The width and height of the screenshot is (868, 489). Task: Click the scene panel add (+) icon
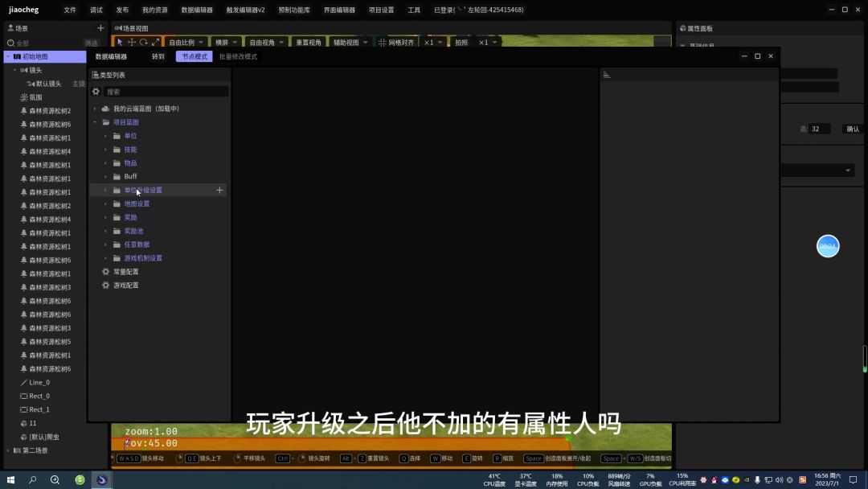click(x=100, y=28)
